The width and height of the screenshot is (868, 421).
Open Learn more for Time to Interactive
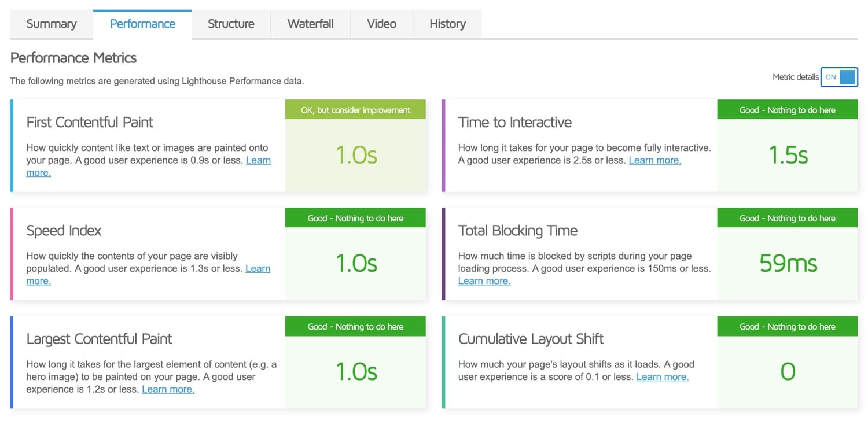click(x=654, y=160)
